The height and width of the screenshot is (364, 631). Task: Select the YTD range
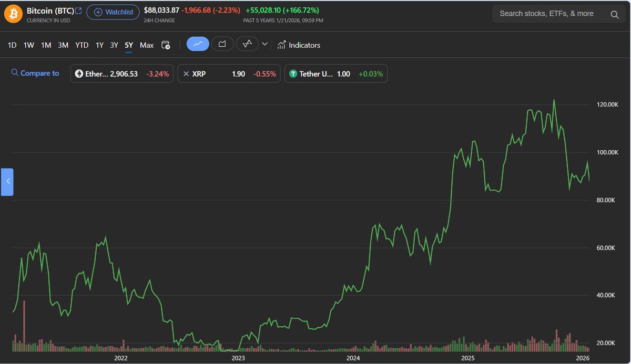pos(82,45)
